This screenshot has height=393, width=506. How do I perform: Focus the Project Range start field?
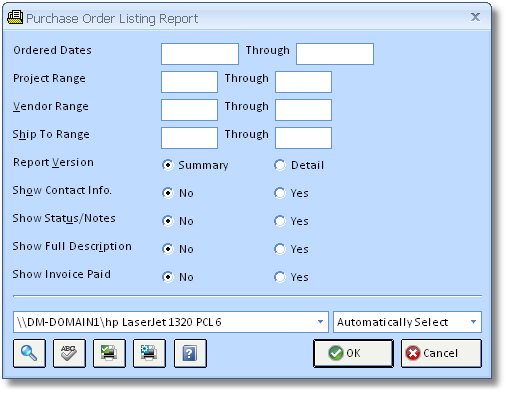(x=189, y=82)
